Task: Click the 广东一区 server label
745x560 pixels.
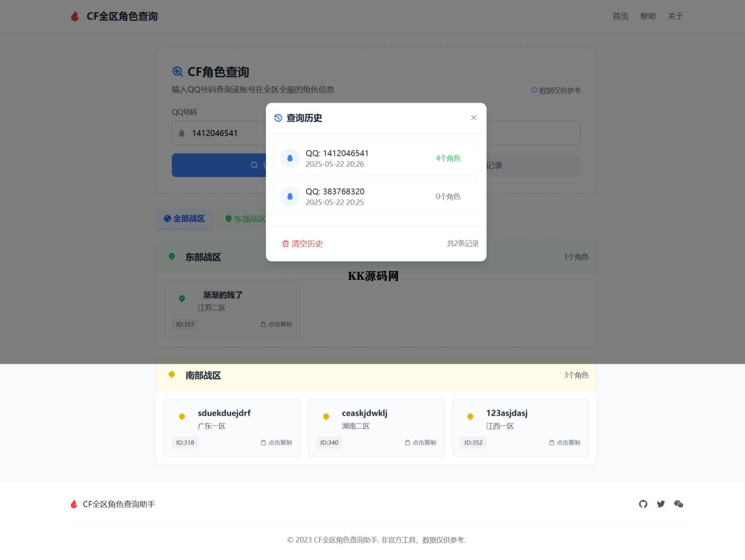Action: pyautogui.click(x=211, y=426)
